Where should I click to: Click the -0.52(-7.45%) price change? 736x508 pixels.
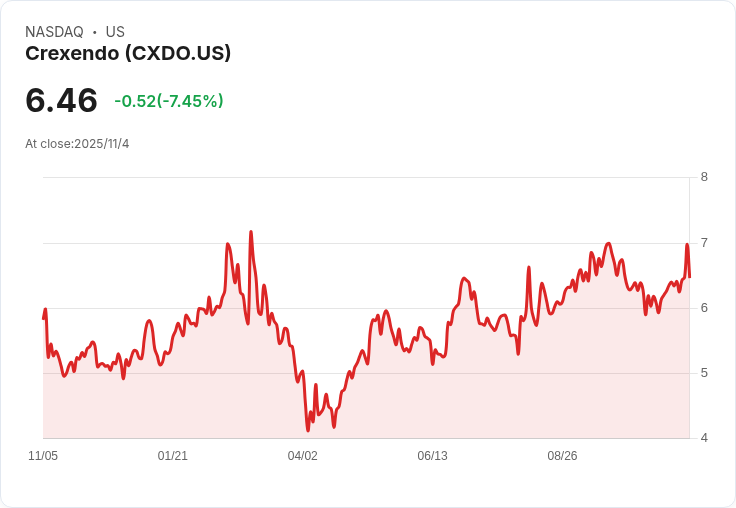click(x=169, y=101)
